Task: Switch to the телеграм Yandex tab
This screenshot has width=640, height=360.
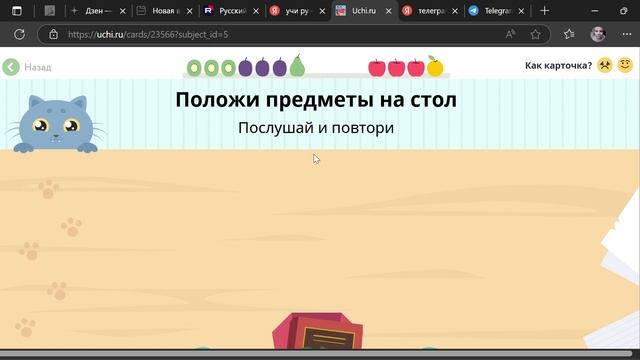Action: pyautogui.click(x=430, y=11)
